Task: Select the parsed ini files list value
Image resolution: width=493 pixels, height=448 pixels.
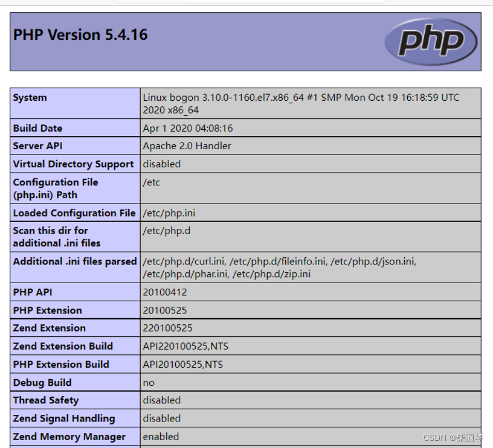Action: 280,267
